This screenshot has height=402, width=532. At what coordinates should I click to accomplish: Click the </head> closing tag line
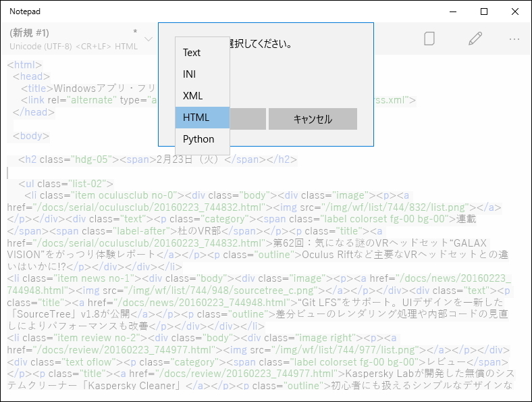(34, 112)
